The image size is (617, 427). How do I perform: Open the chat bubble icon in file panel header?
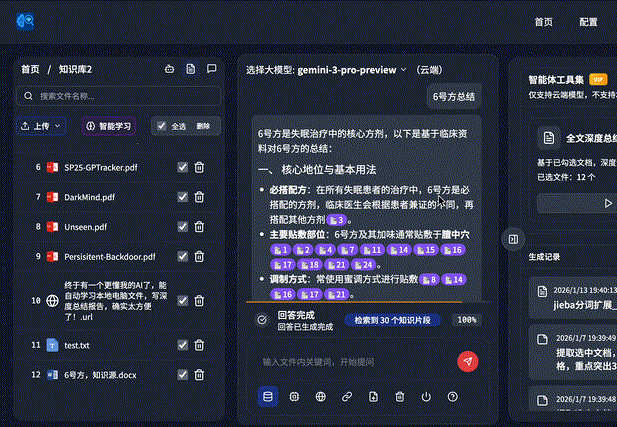212,69
